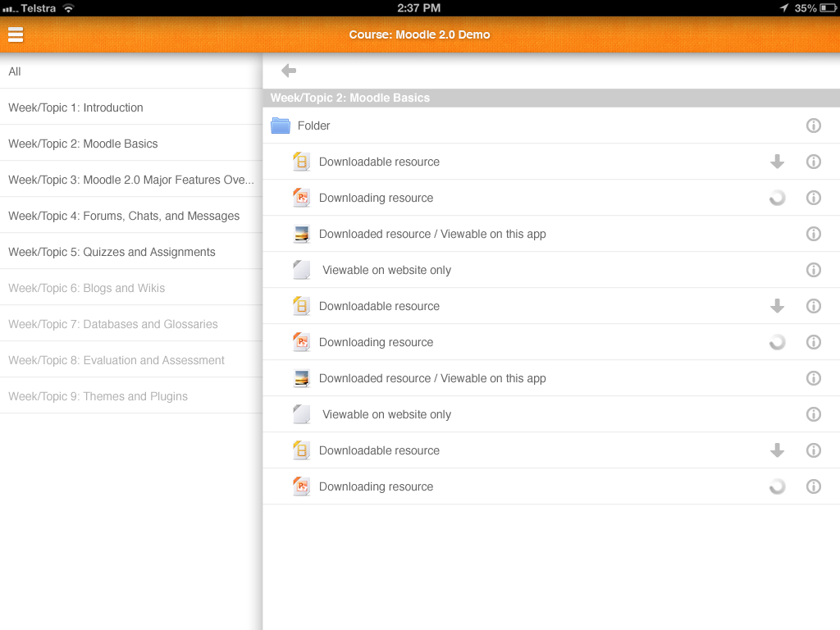Tap the Wi-Fi icon in the status bar
This screenshot has width=840, height=630.
68,8
